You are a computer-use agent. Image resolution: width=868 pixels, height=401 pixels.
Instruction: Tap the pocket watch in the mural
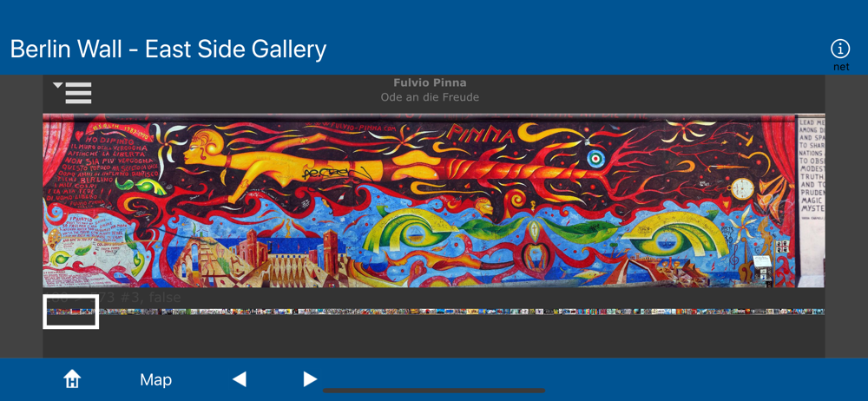(742, 188)
